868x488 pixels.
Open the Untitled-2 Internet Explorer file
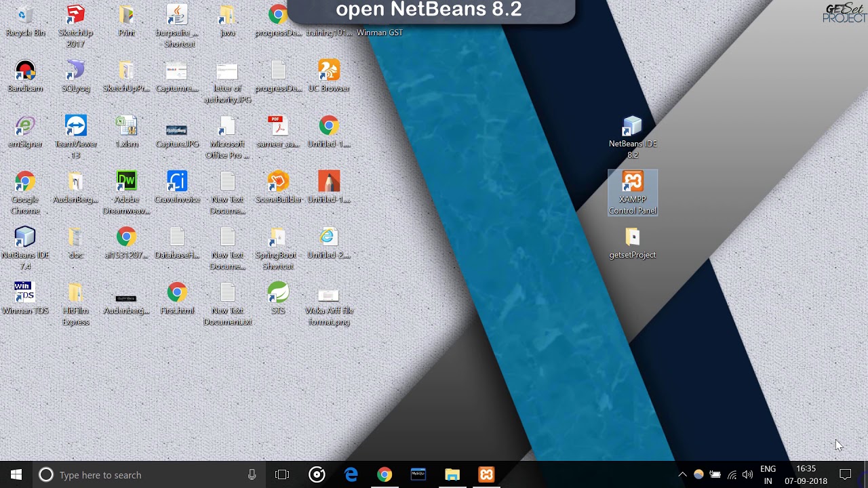click(328, 243)
